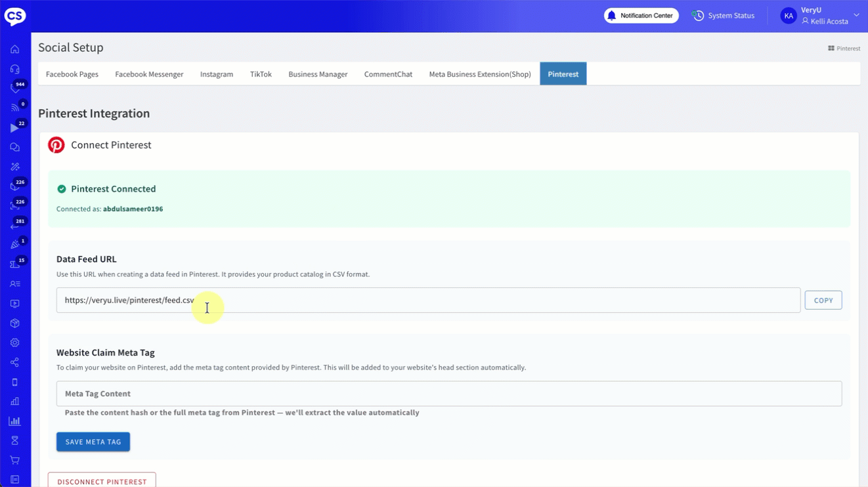Select the TikTok tab
This screenshot has height=487, width=868.
(261, 74)
